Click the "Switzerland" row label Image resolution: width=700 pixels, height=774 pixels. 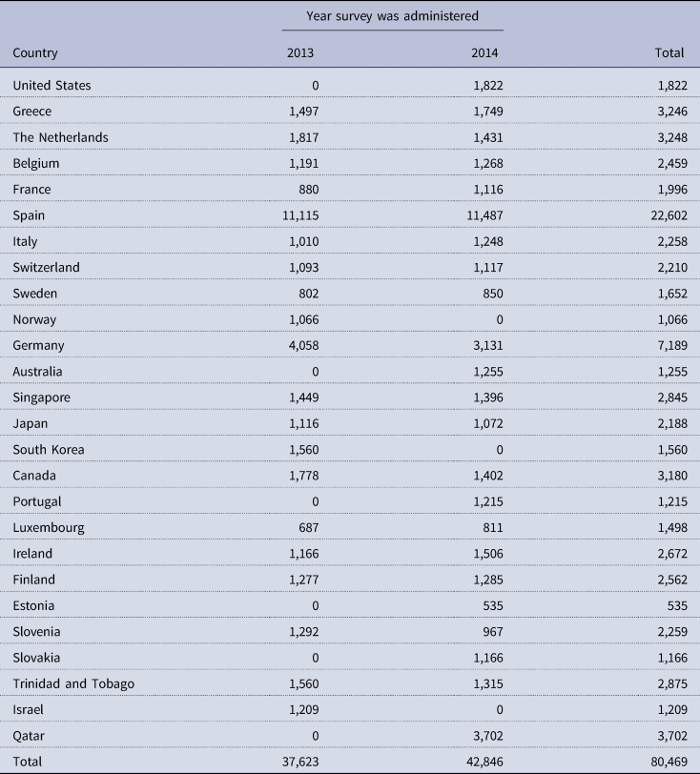click(47, 268)
